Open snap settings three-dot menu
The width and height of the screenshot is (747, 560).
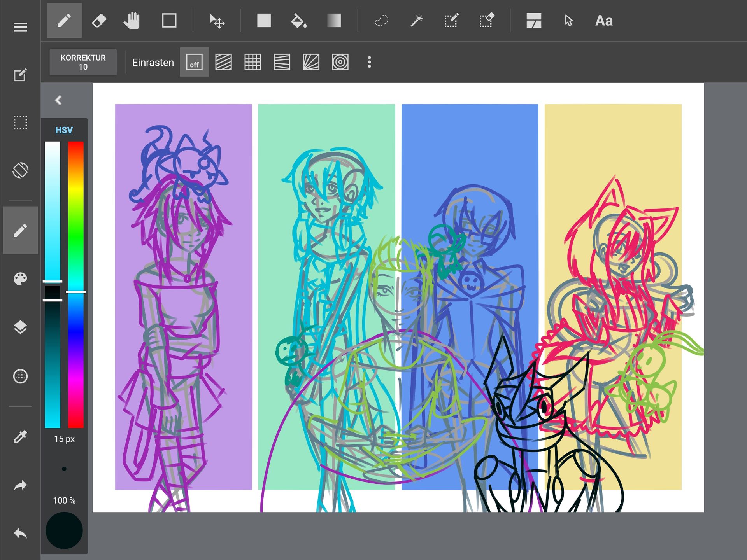[369, 62]
